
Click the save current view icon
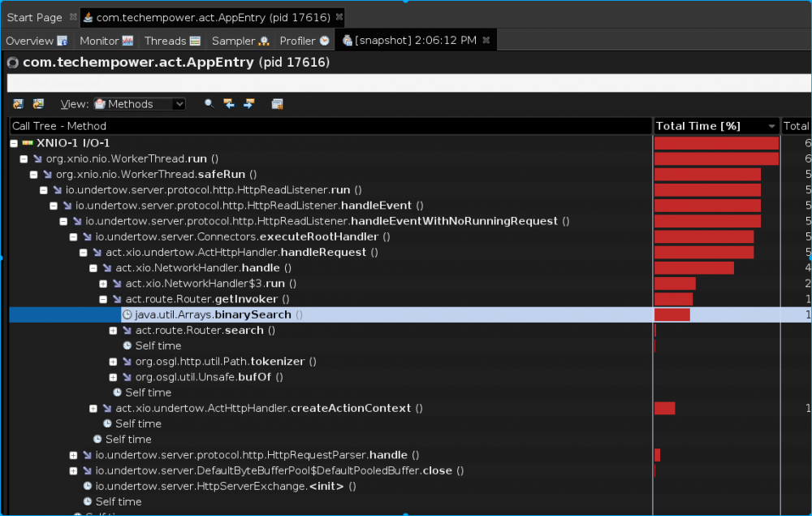click(37, 104)
